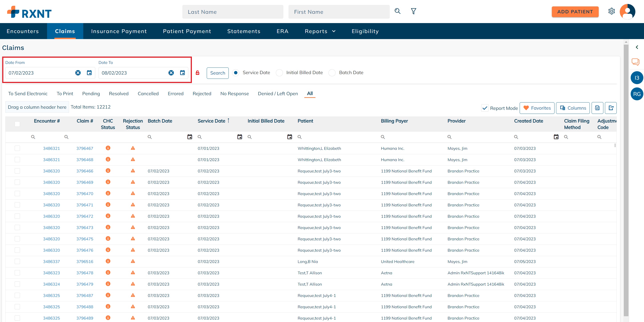The width and height of the screenshot is (644, 322).
Task: Check the row for claim 3796468
Action: (x=17, y=159)
